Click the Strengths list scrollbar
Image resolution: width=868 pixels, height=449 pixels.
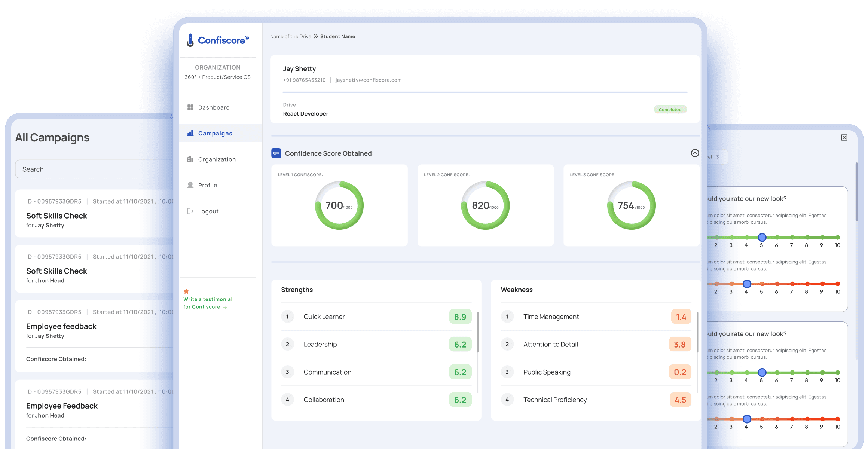478,332
